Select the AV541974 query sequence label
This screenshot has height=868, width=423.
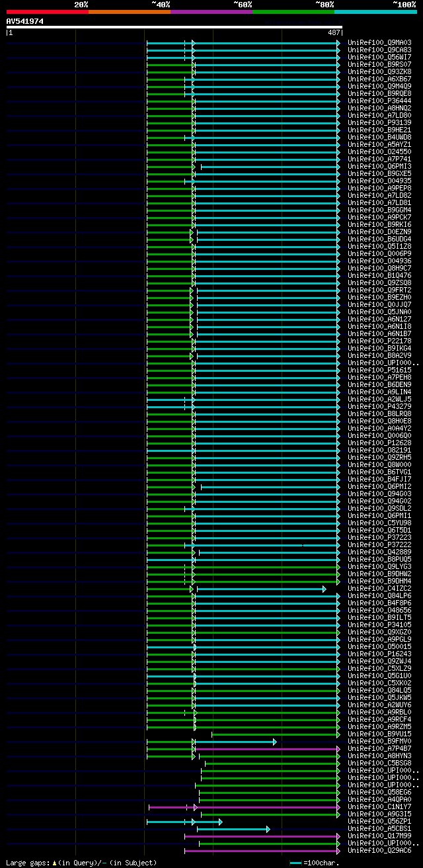[25, 21]
